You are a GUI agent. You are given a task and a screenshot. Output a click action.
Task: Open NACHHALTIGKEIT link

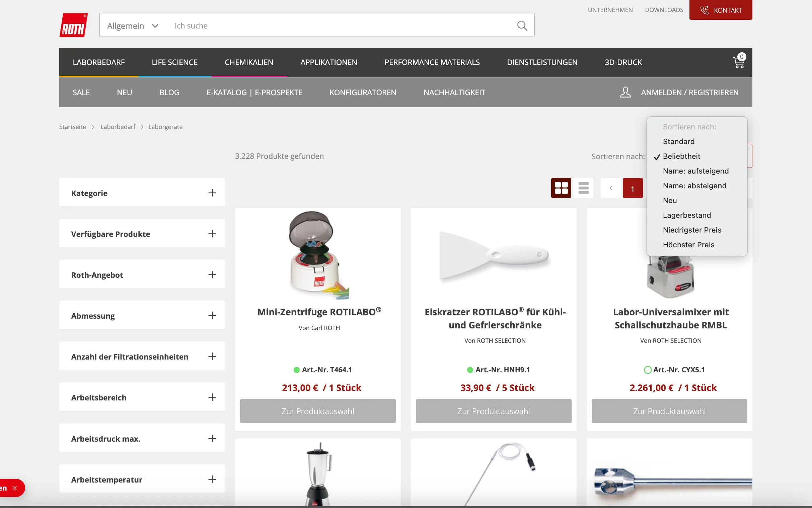point(454,92)
